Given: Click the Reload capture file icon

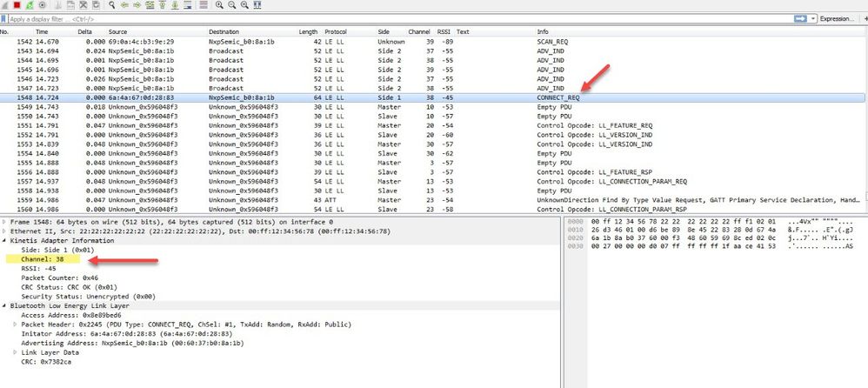Looking at the screenshot, I should (96, 5).
